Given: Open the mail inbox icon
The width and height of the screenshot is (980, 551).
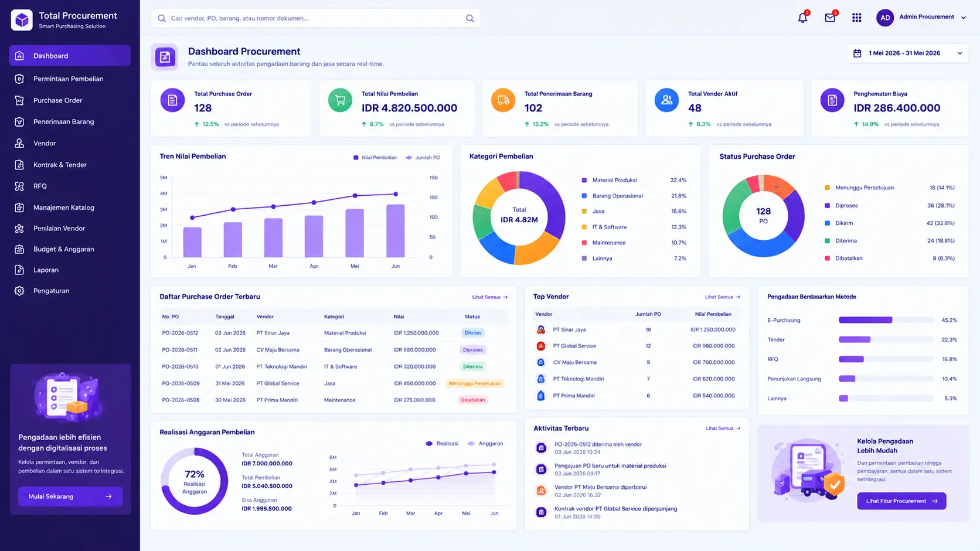Looking at the screenshot, I should (830, 18).
